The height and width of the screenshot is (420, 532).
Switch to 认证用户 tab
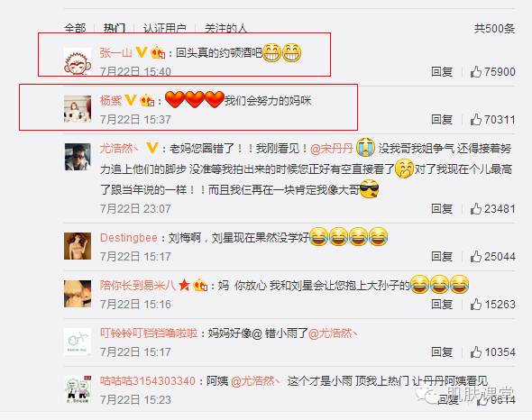164,28
